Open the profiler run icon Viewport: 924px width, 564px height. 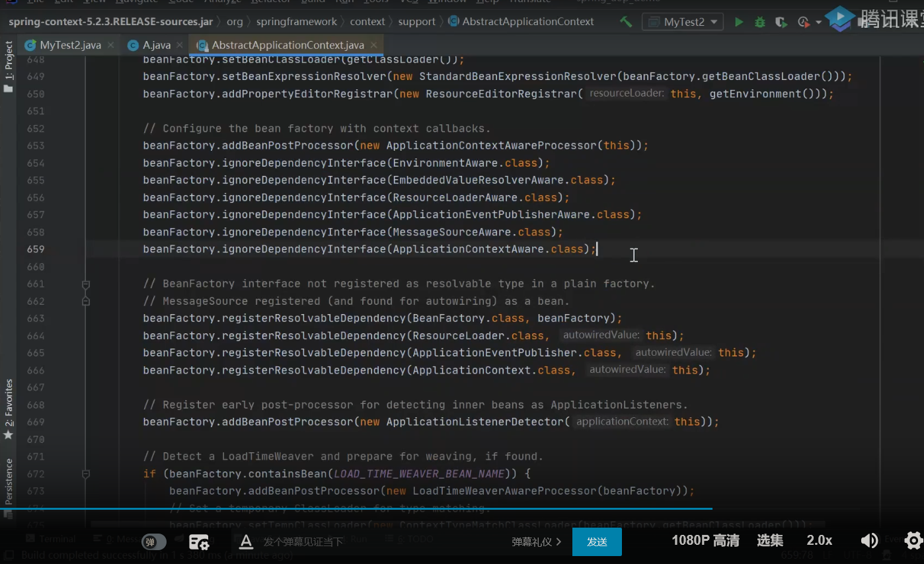click(x=803, y=22)
